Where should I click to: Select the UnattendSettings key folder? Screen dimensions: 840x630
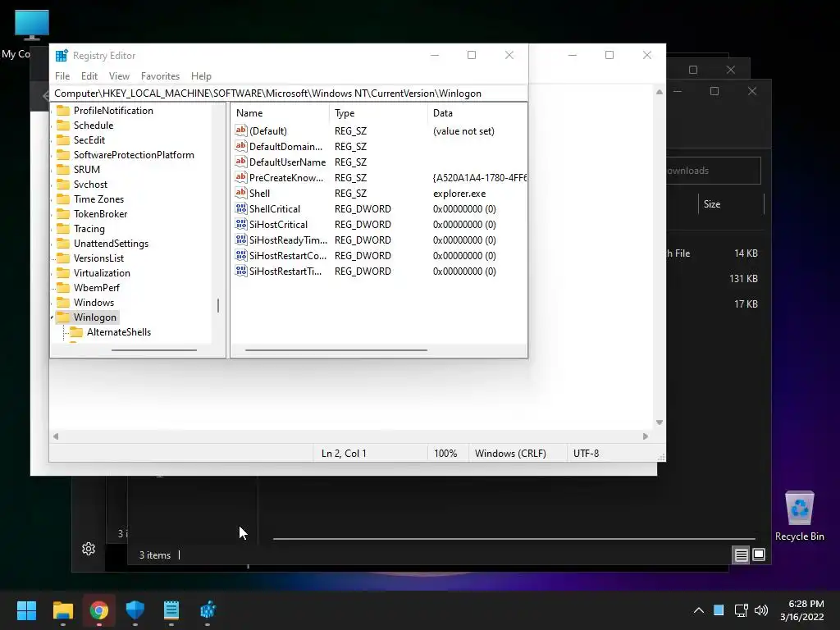[111, 243]
